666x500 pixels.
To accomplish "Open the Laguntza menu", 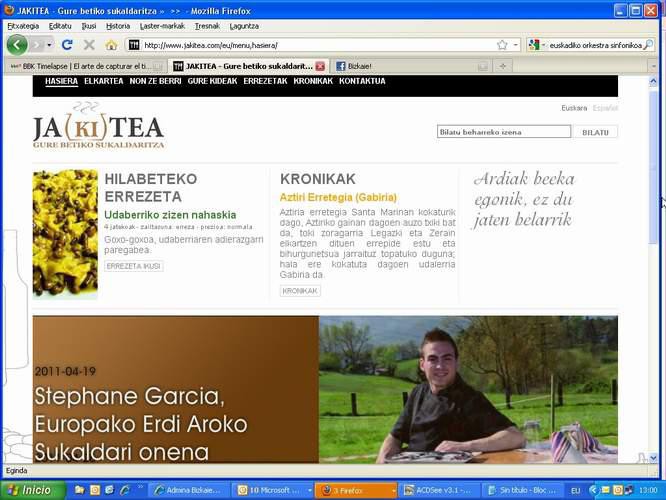I will pos(244,26).
